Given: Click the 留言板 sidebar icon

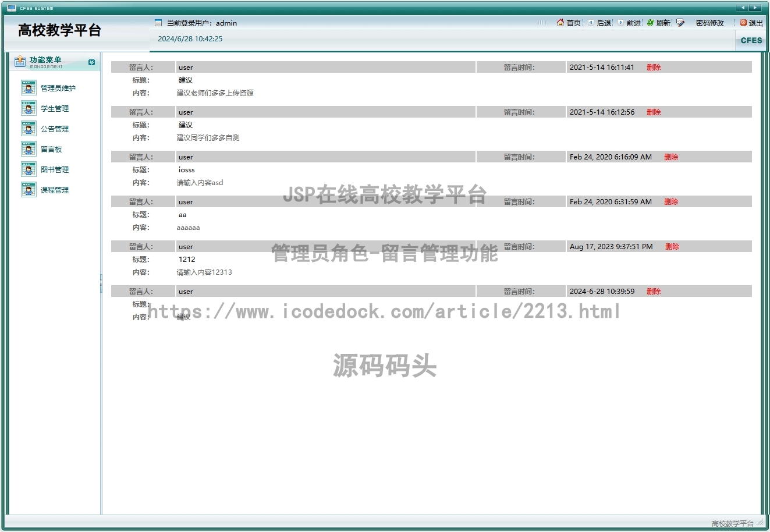Looking at the screenshot, I should click(x=29, y=149).
